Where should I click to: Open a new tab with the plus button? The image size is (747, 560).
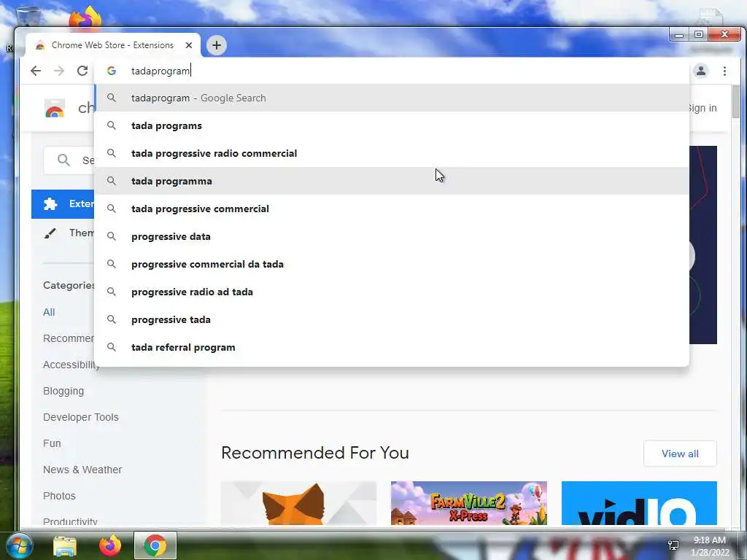[x=216, y=45]
